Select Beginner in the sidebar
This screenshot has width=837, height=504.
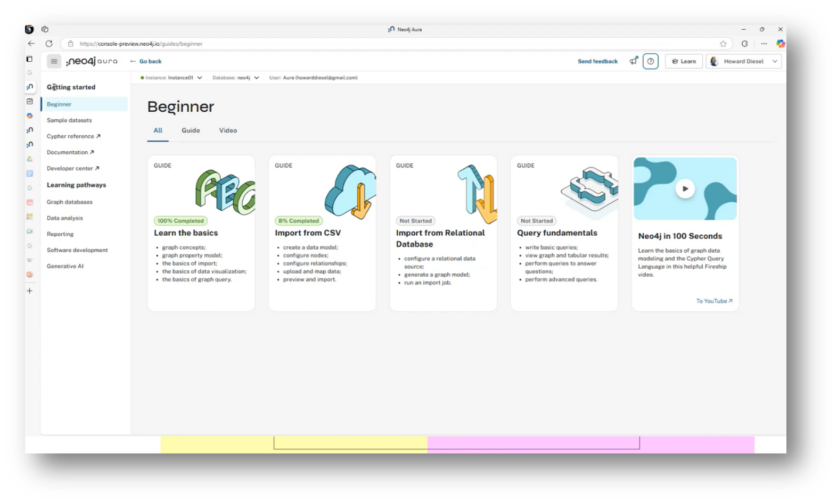(x=85, y=104)
